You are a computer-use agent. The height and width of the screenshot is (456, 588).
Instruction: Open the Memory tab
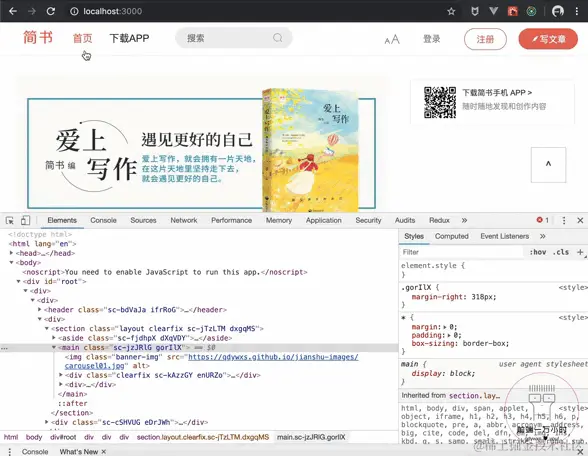279,220
